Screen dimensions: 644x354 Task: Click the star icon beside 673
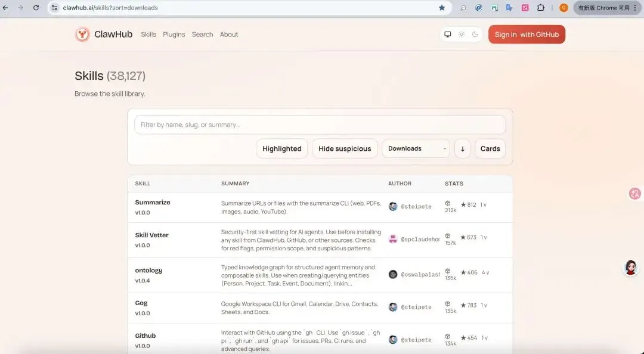463,237
